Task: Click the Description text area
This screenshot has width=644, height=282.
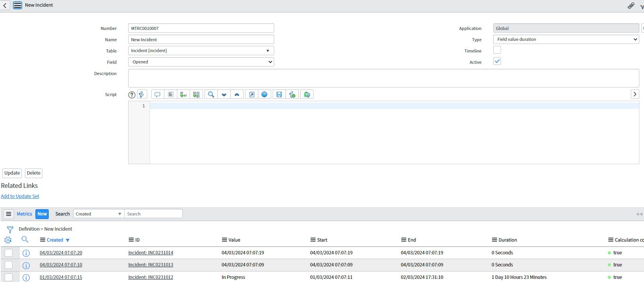Action: 383,78
